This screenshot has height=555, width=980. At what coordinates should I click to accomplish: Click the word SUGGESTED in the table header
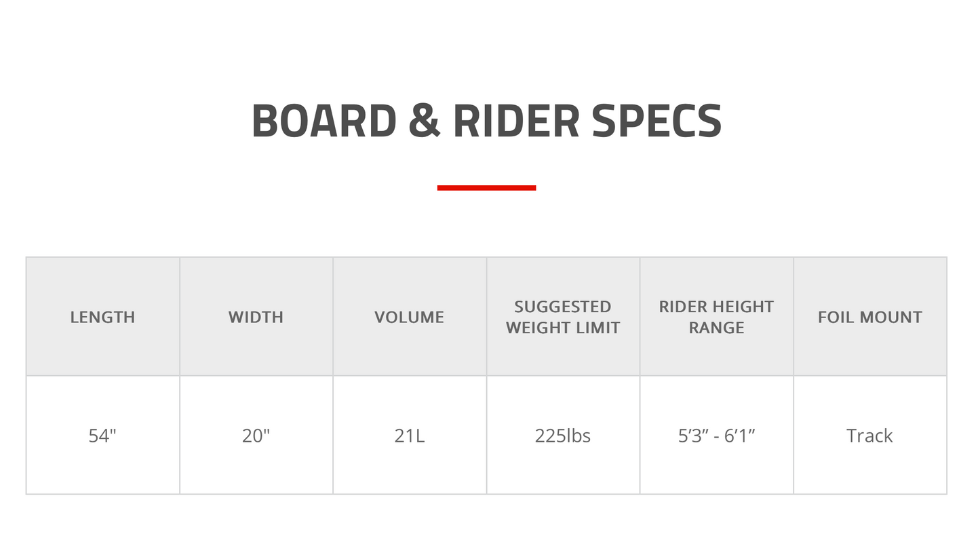click(562, 307)
